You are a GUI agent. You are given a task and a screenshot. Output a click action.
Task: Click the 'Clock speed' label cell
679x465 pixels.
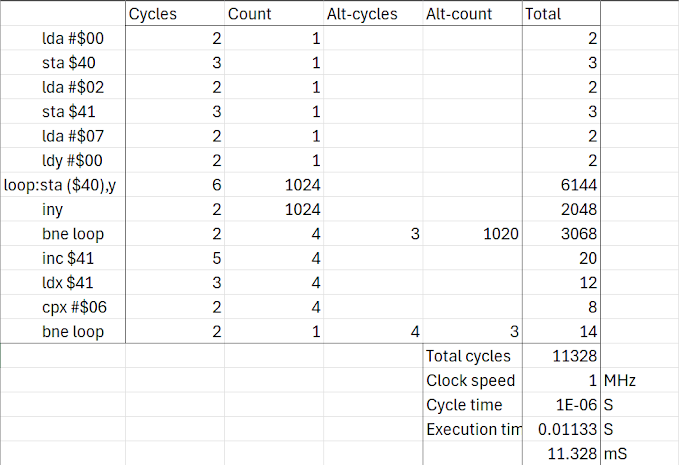pos(472,381)
